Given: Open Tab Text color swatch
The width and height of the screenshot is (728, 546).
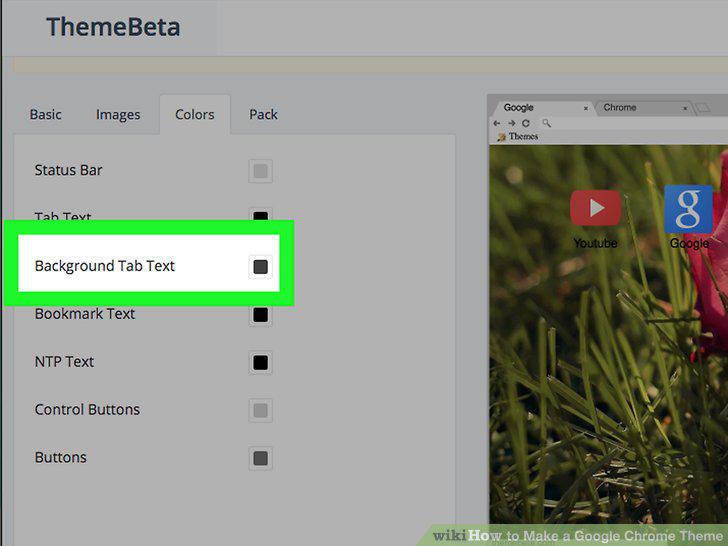Looking at the screenshot, I should 260,215.
